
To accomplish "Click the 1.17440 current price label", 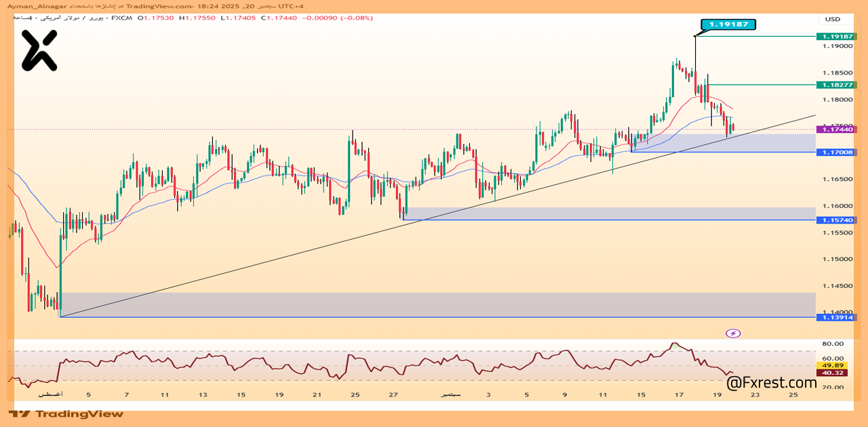I will 837,129.
